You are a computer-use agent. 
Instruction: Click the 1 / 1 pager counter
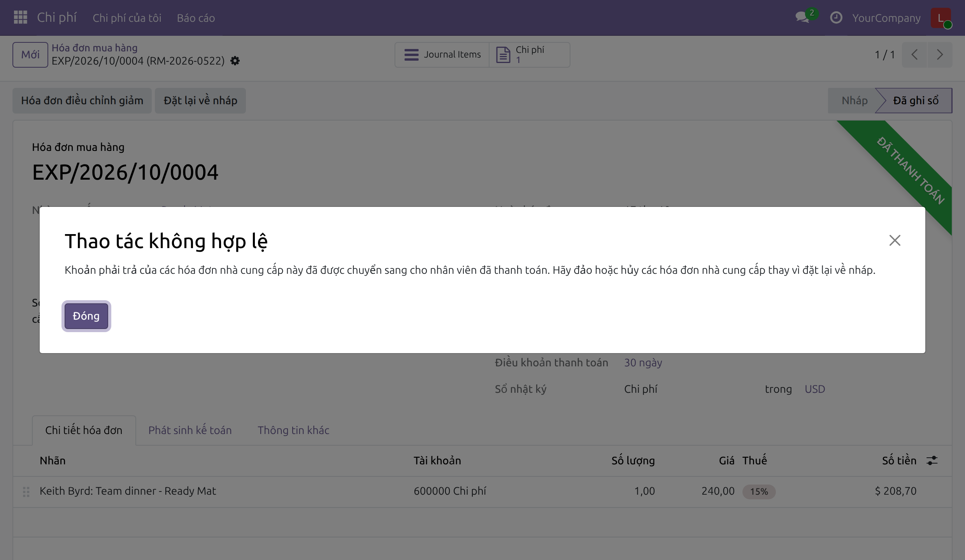pos(884,54)
